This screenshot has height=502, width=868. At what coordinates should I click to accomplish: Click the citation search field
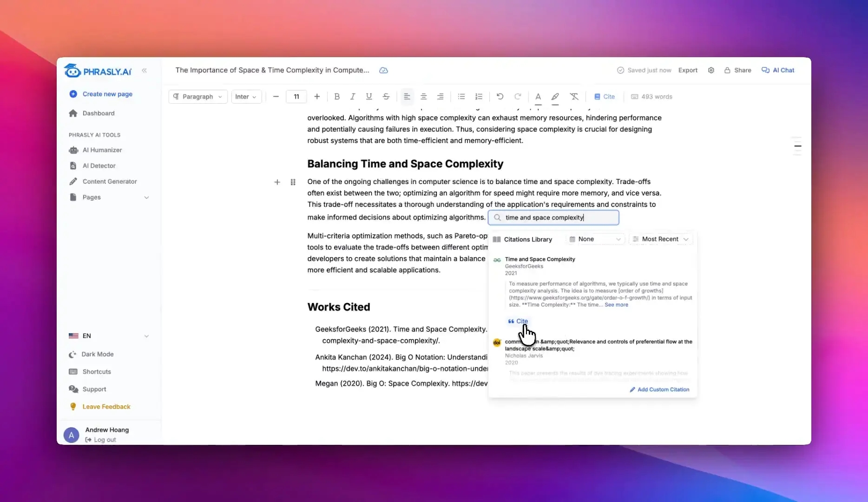point(553,218)
